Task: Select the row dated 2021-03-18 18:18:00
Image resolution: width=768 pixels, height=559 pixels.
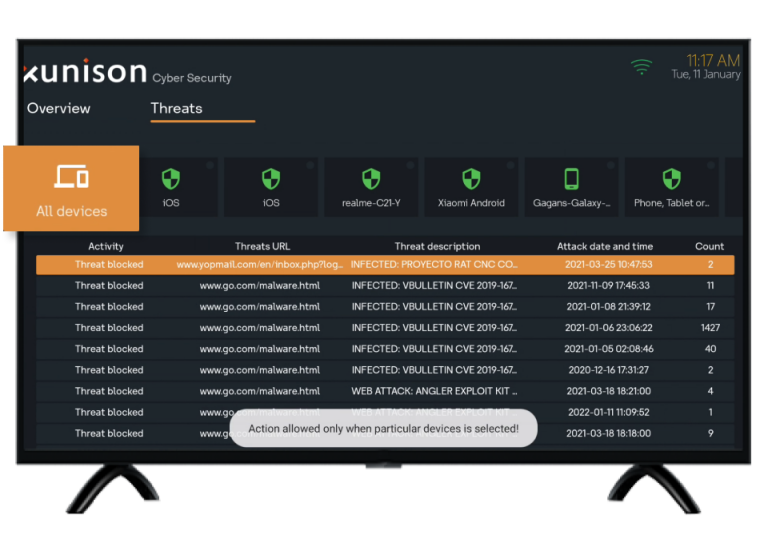Action: [x=385, y=433]
